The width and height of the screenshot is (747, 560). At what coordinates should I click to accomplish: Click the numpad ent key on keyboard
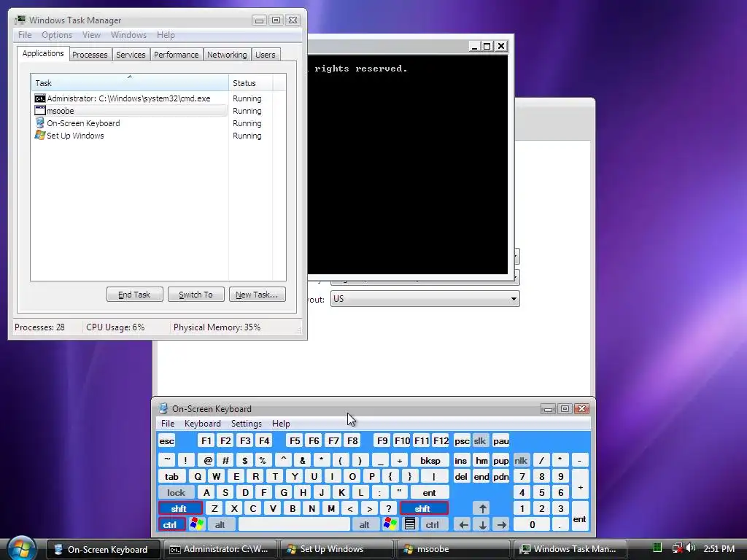point(580,517)
